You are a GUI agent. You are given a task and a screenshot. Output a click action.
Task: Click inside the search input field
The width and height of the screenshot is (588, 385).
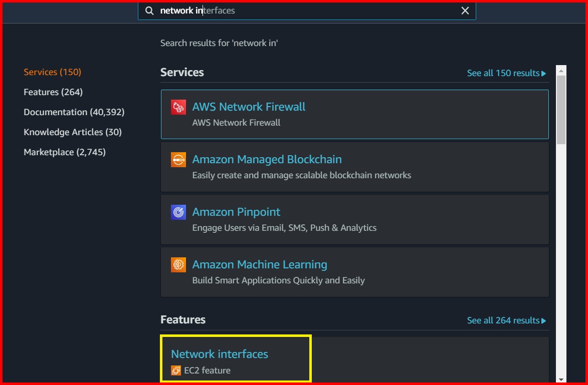[301, 10]
